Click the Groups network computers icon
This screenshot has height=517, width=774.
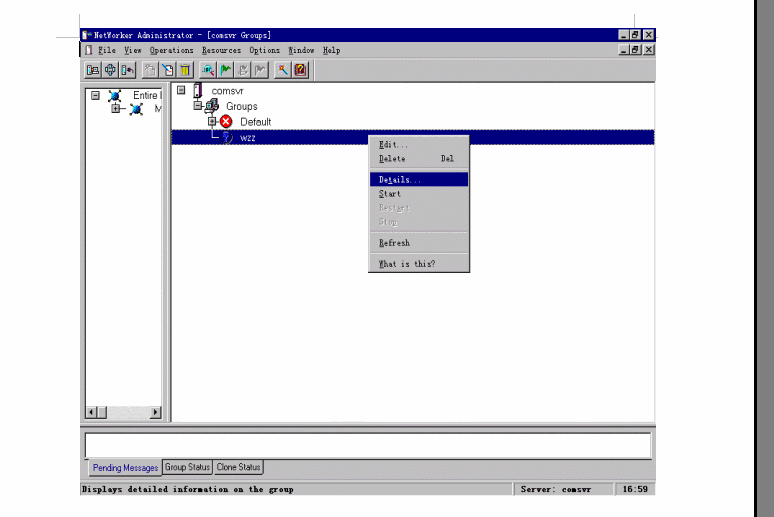[x=211, y=106]
